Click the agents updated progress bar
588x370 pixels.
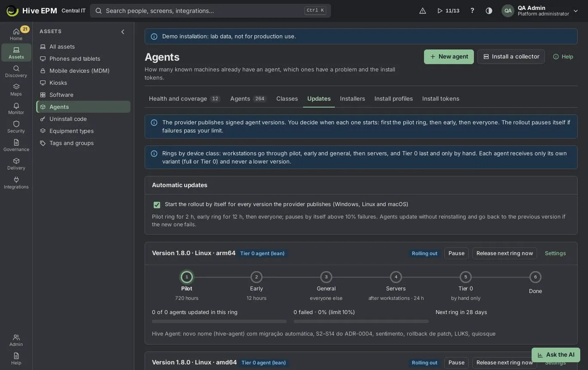point(219,321)
